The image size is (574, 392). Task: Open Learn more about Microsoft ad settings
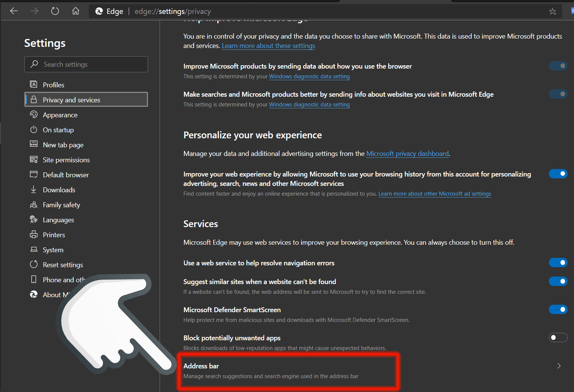pos(435,194)
